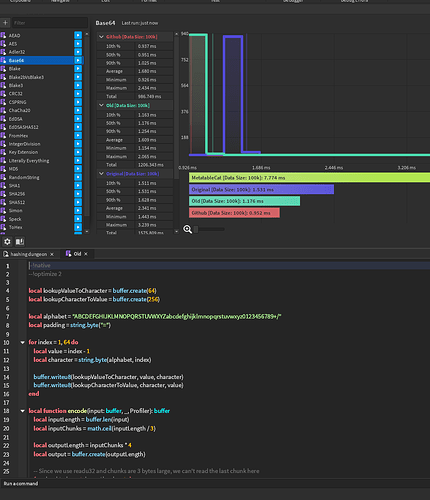The height and width of the screenshot is (500, 430).
Task: Add new benchmark with the plus icon
Action: point(5,23)
